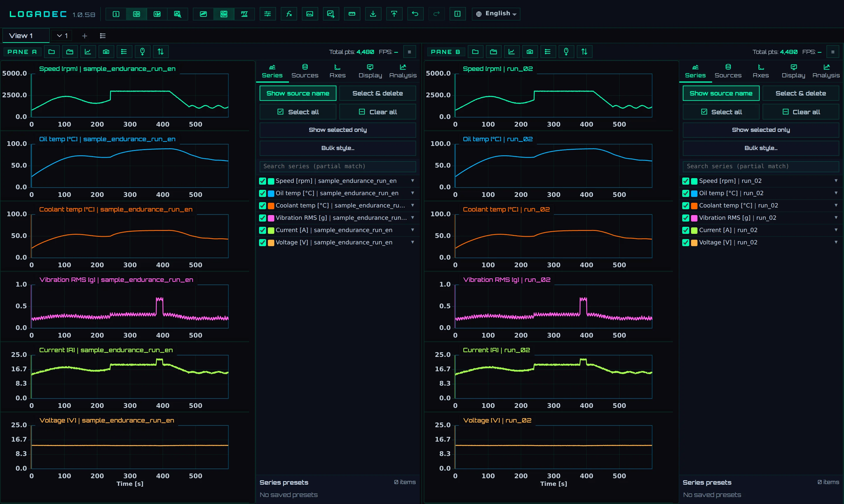Image resolution: width=844 pixels, height=504 pixels.
Task: Click Pane A camera snapshot icon
Action: point(106,52)
